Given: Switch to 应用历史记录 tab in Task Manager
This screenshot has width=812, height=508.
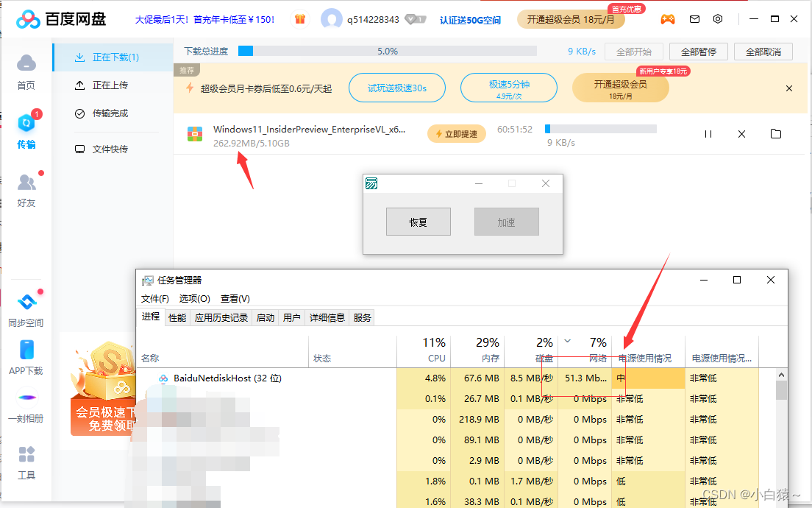Looking at the screenshot, I should 221,318.
